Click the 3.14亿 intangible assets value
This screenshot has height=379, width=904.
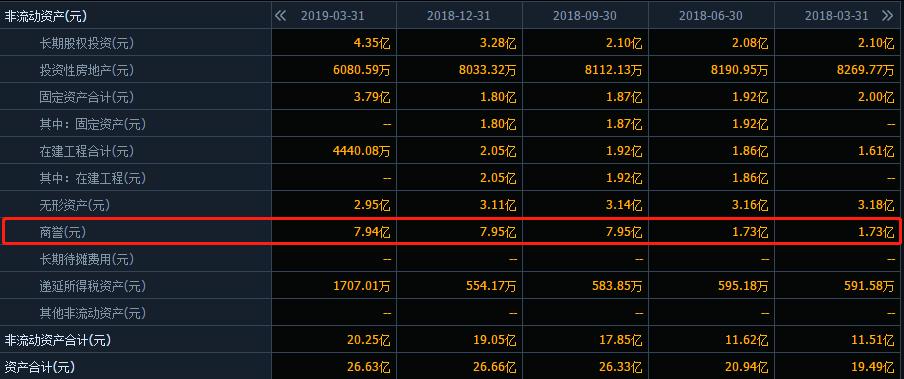[623, 205]
